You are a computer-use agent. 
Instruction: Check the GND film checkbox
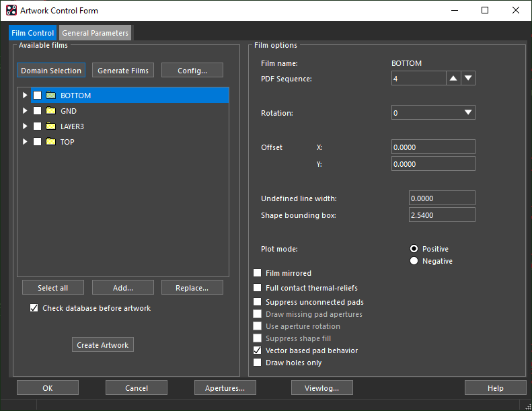(x=37, y=110)
